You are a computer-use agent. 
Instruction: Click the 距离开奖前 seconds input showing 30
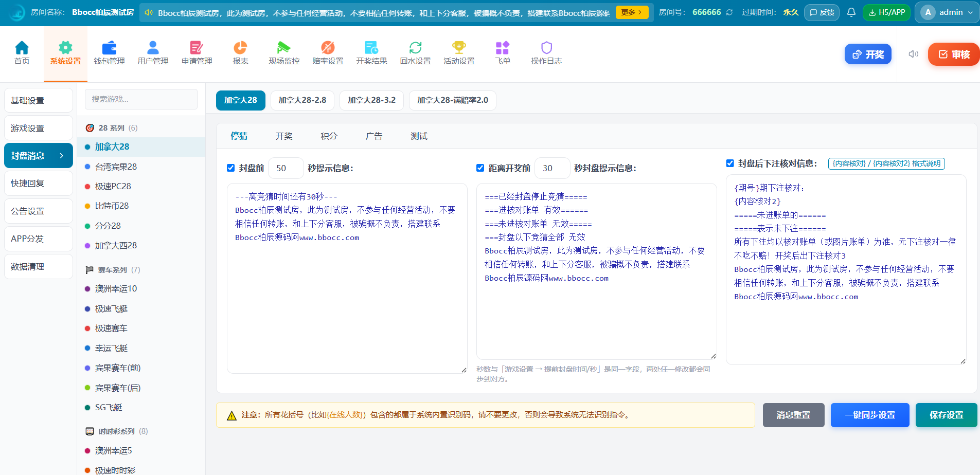click(553, 168)
